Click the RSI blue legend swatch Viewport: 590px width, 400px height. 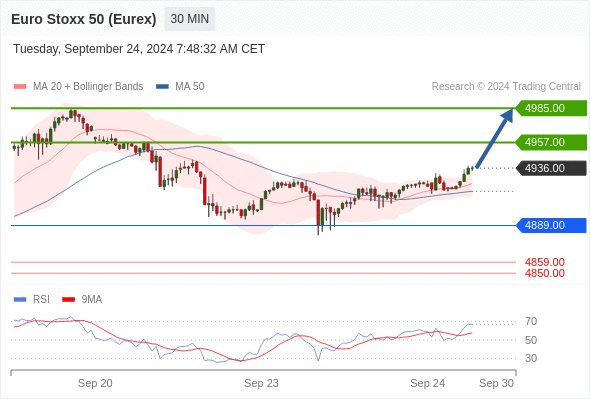click(20, 300)
